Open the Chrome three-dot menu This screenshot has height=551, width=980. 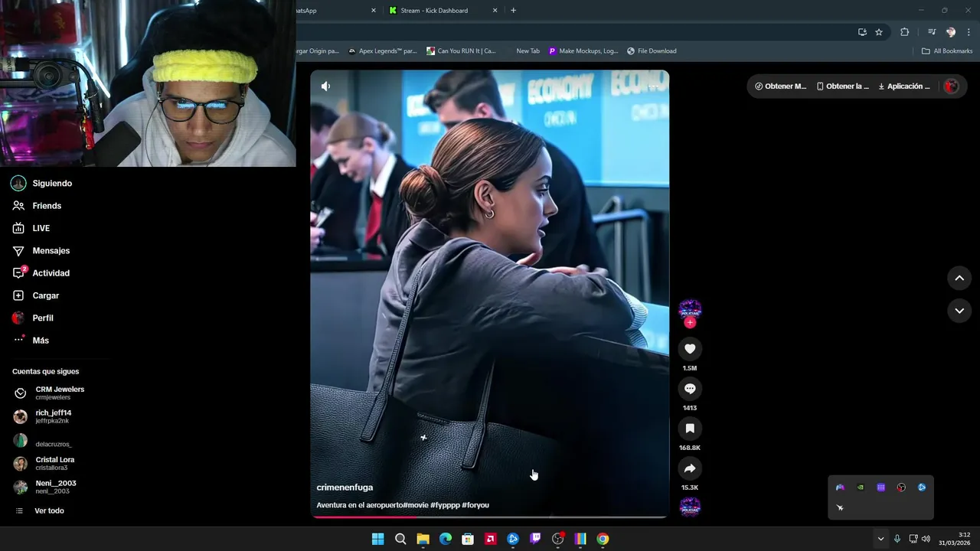pyautogui.click(x=969, y=32)
